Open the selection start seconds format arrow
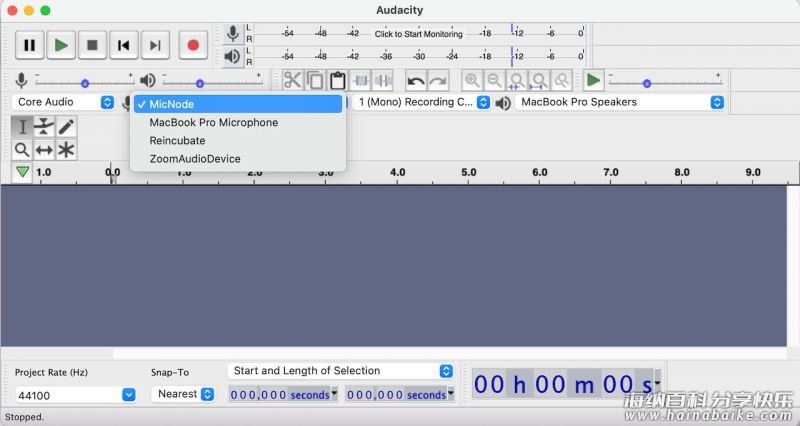Screen dimensions: 800x426 [334, 393]
